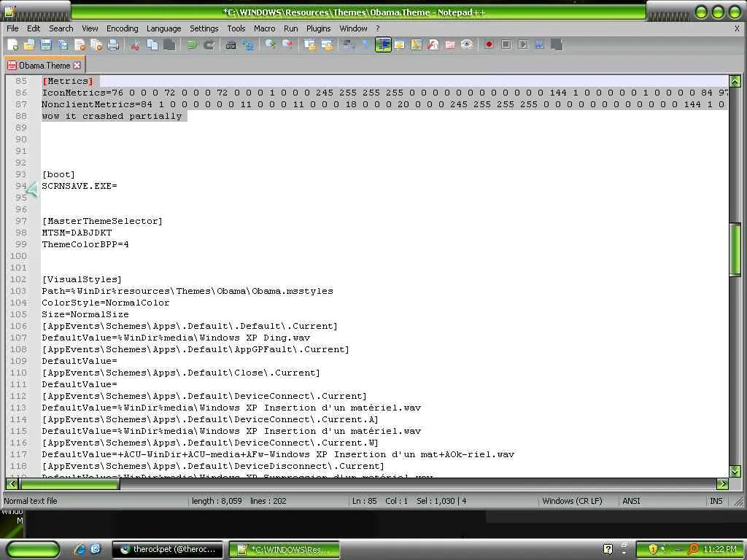
Task: Print the document with the printer icon
Action: pos(113,44)
